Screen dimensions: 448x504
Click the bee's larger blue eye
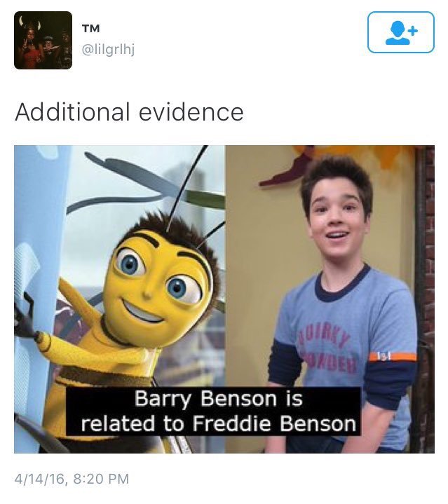[130, 264]
